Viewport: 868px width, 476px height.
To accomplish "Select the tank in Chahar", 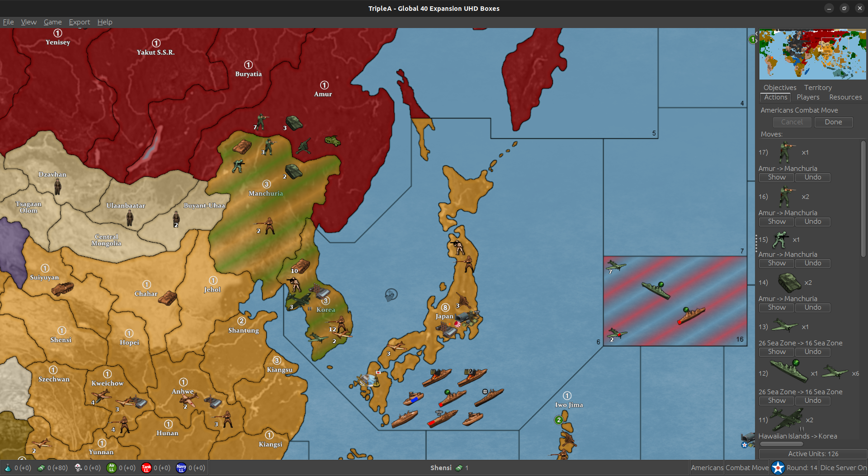I will 168,298.
